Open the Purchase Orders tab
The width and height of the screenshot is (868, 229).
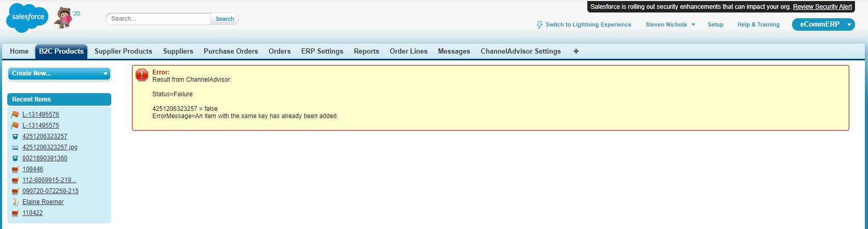(x=231, y=51)
